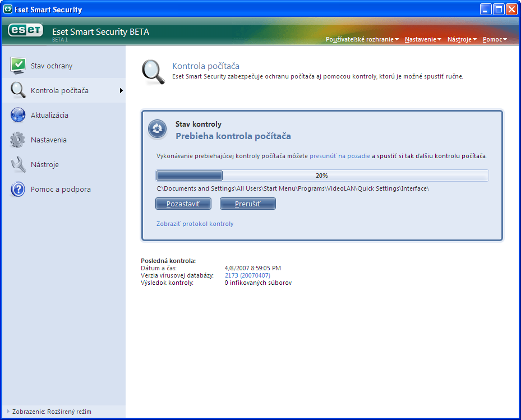Open Nástroje in the left sidebar

point(64,164)
